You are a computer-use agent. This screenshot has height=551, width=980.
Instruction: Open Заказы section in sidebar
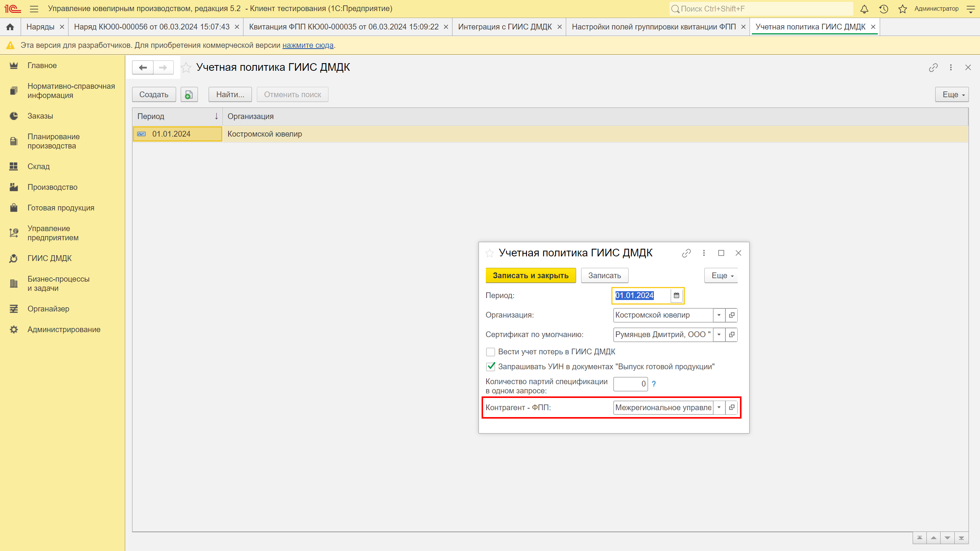(62, 116)
